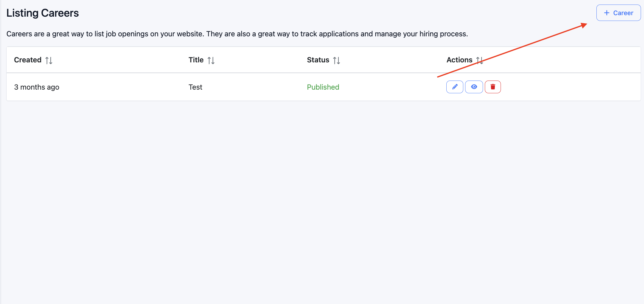Screen dimensions: 644x304
Task: Click the plus icon on Career button
Action: (607, 13)
